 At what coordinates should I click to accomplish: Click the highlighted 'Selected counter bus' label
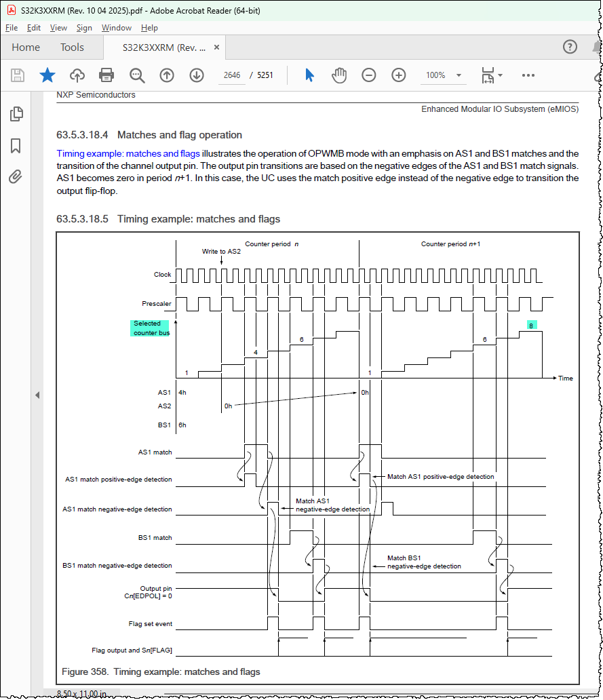(150, 328)
